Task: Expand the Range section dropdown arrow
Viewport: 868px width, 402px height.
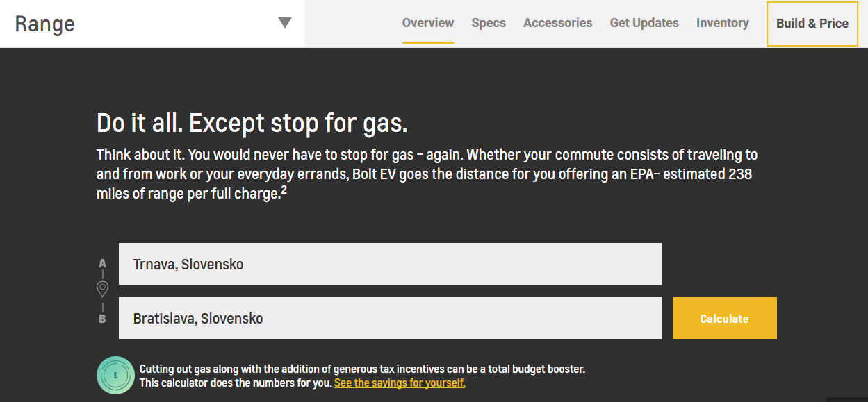Action: (284, 23)
